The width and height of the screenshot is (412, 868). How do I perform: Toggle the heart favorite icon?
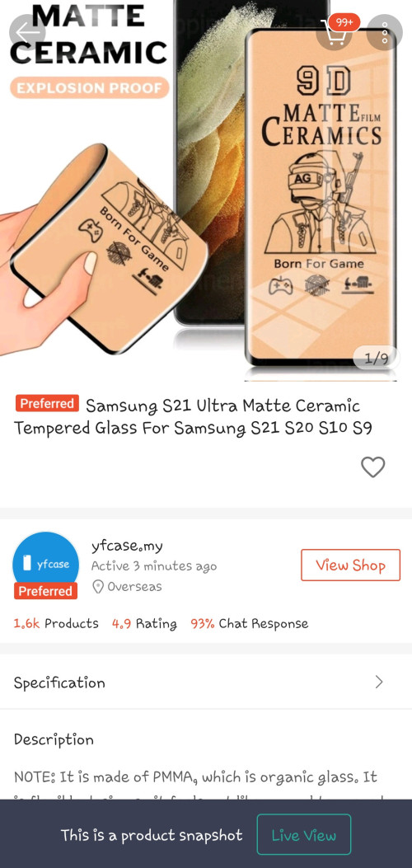pyautogui.click(x=372, y=467)
